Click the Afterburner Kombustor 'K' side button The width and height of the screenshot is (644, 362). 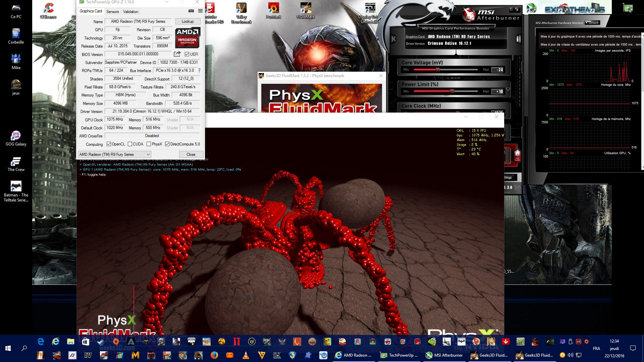[394, 39]
